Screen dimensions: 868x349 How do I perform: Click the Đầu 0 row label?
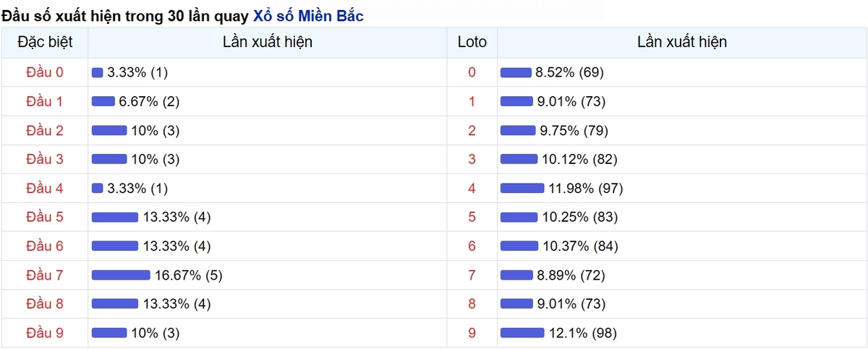coord(45,72)
